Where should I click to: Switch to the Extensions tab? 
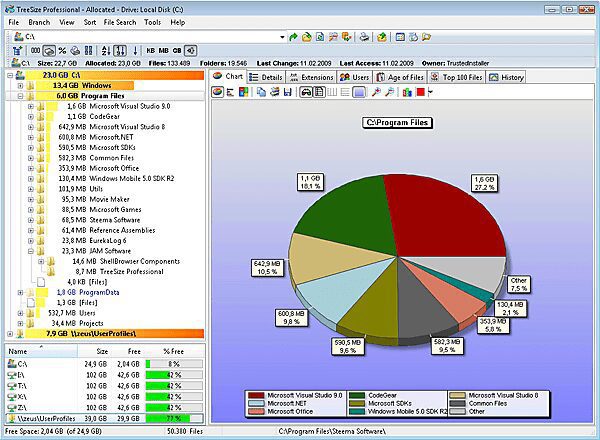(311, 77)
